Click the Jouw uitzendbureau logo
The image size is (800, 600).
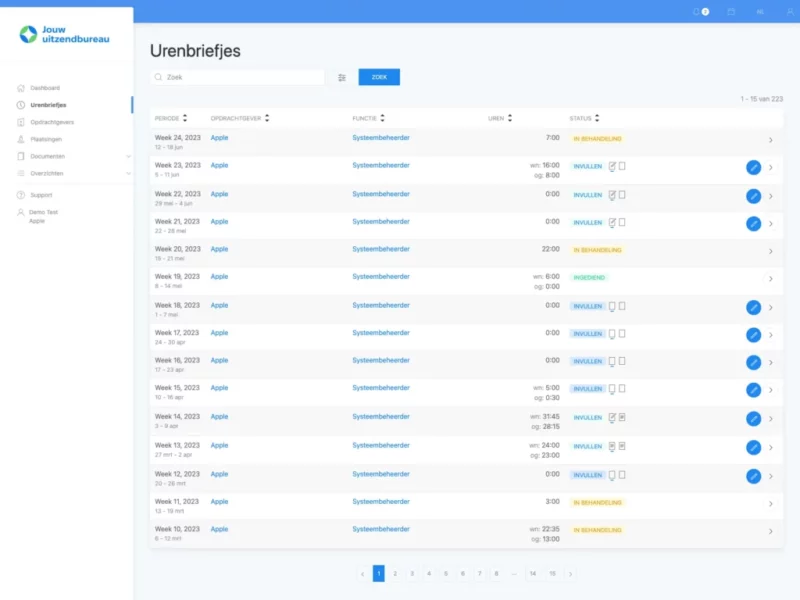65,35
